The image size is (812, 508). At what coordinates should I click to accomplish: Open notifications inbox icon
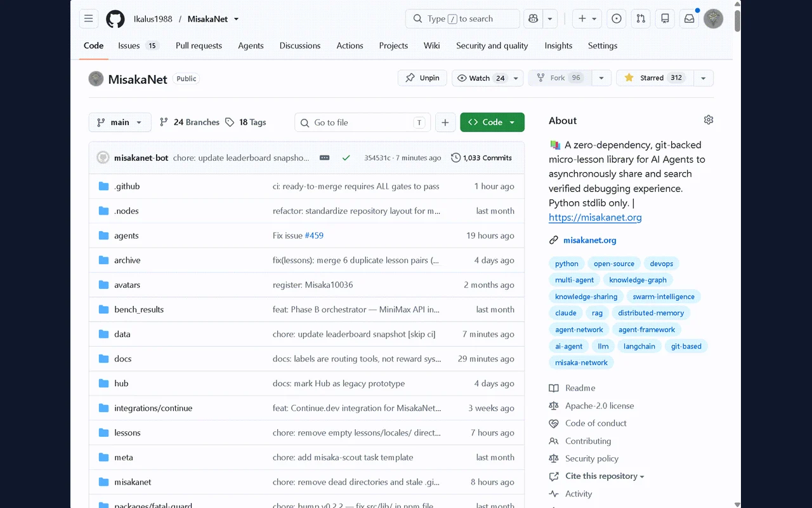[689, 19]
